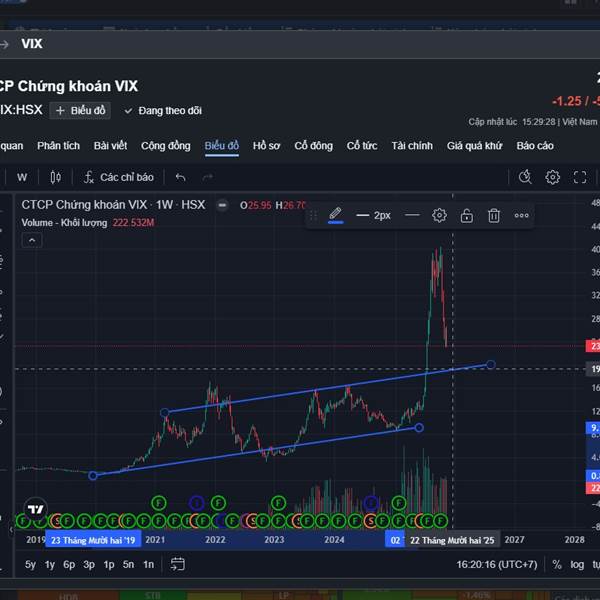Collapse the legend with the chevron button
This screenshot has height=600, width=600.
tap(32, 240)
